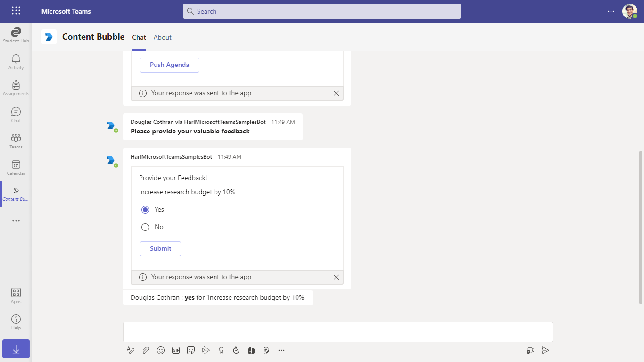644x362 pixels.
Task: Open Teams section
Action: point(16,141)
